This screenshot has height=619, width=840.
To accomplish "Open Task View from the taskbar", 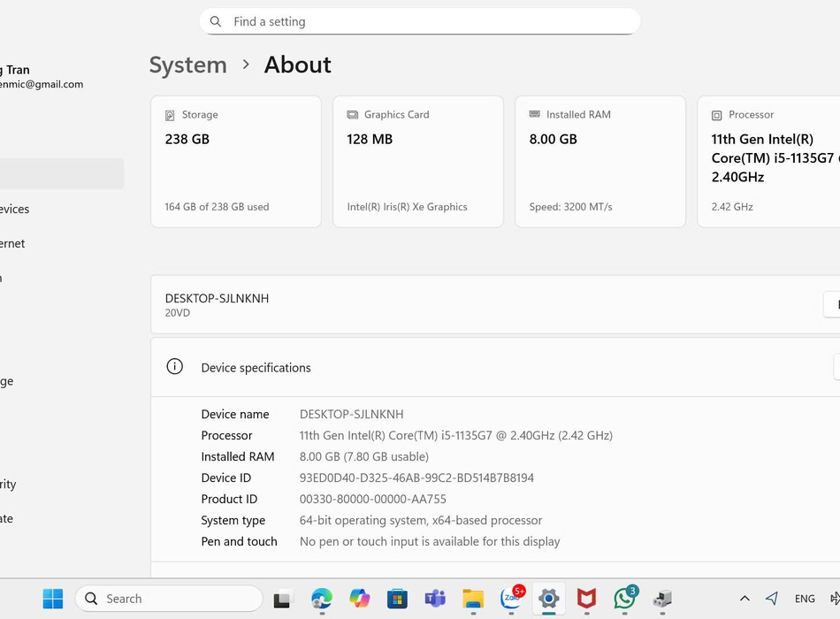I will pos(282,599).
